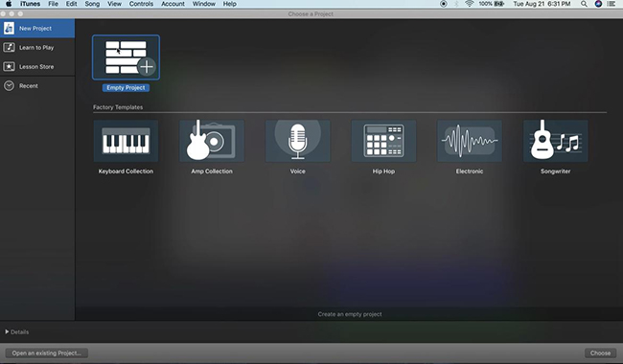Switch to Learn to Play section
This screenshot has width=623, height=364.
[36, 47]
